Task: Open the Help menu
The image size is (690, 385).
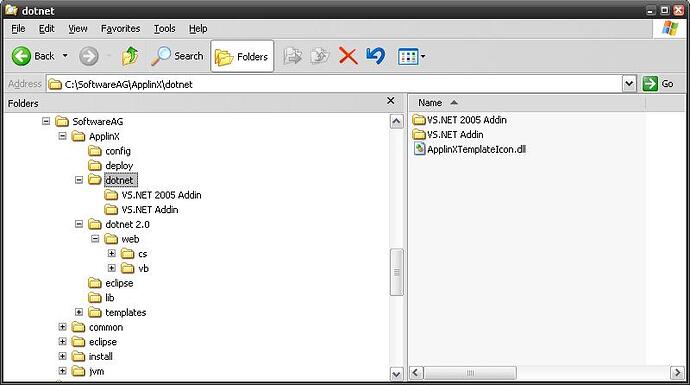Action: [x=198, y=29]
